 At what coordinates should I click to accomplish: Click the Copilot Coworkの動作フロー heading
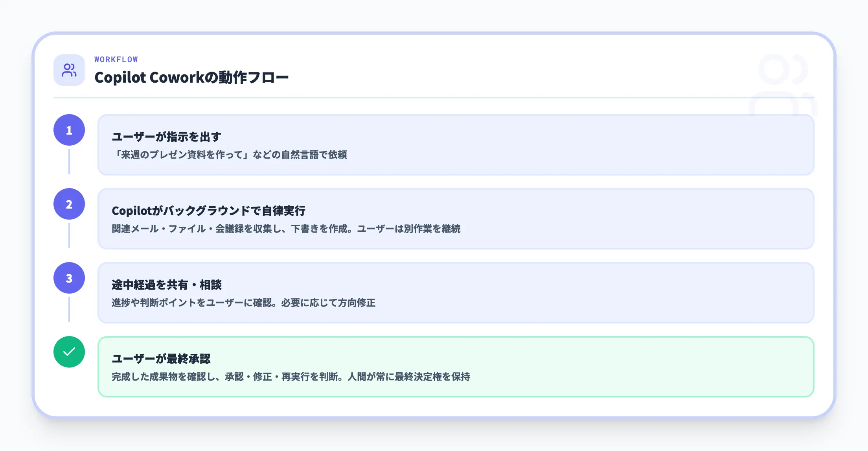click(x=191, y=78)
